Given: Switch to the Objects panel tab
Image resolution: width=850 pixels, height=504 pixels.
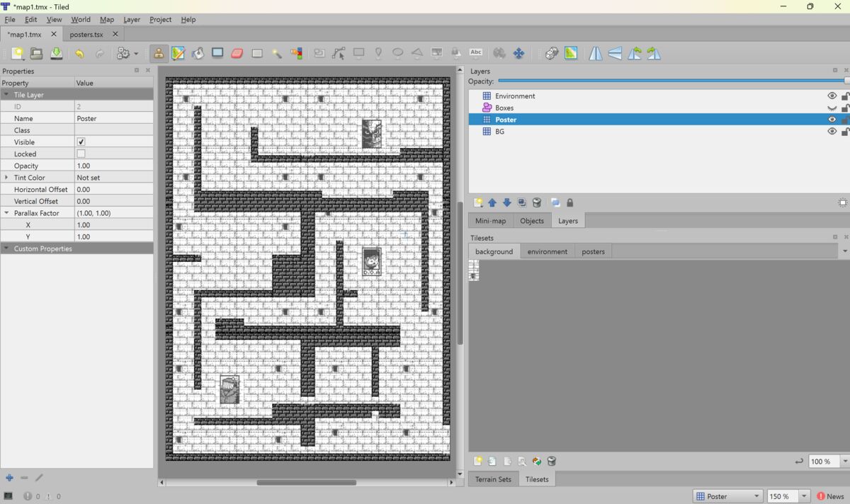Looking at the screenshot, I should (x=532, y=220).
